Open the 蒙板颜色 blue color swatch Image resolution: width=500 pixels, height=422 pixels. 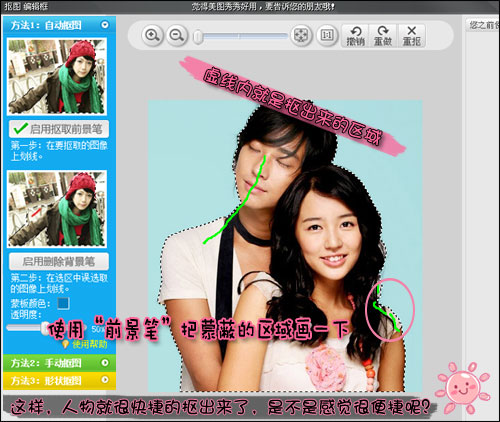(x=63, y=303)
